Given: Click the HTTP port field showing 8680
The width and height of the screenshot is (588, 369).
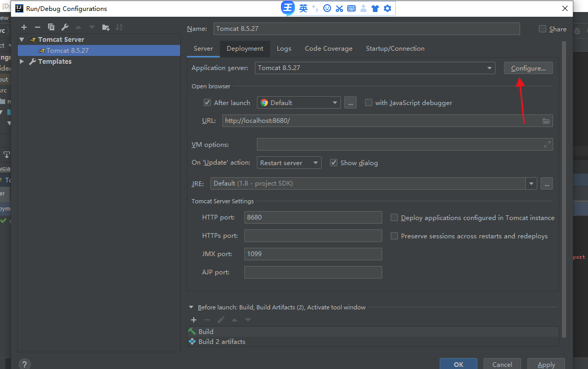Looking at the screenshot, I should (x=313, y=217).
